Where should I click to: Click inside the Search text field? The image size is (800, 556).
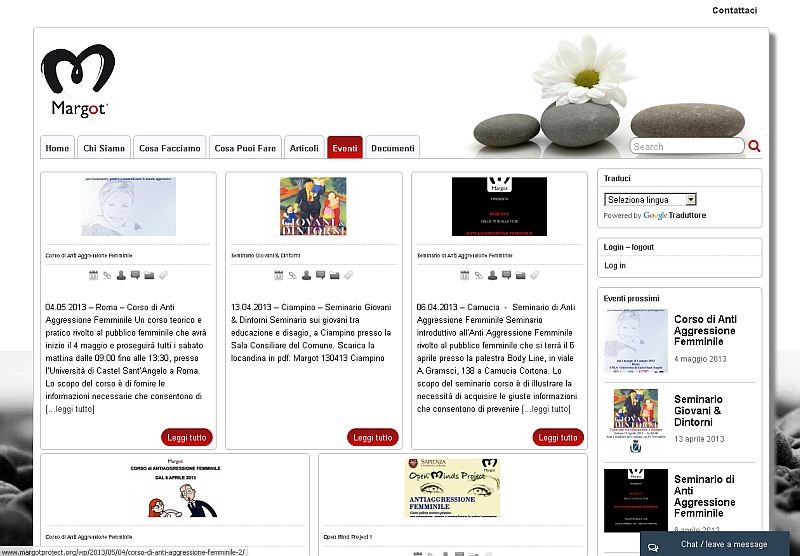[686, 146]
